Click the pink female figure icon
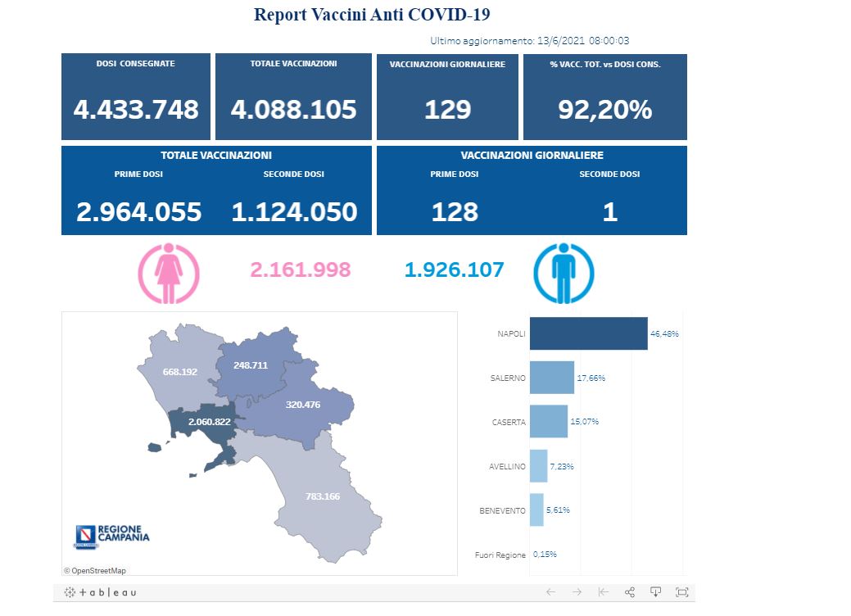Viewport: 851px width, 616px height. tap(168, 273)
